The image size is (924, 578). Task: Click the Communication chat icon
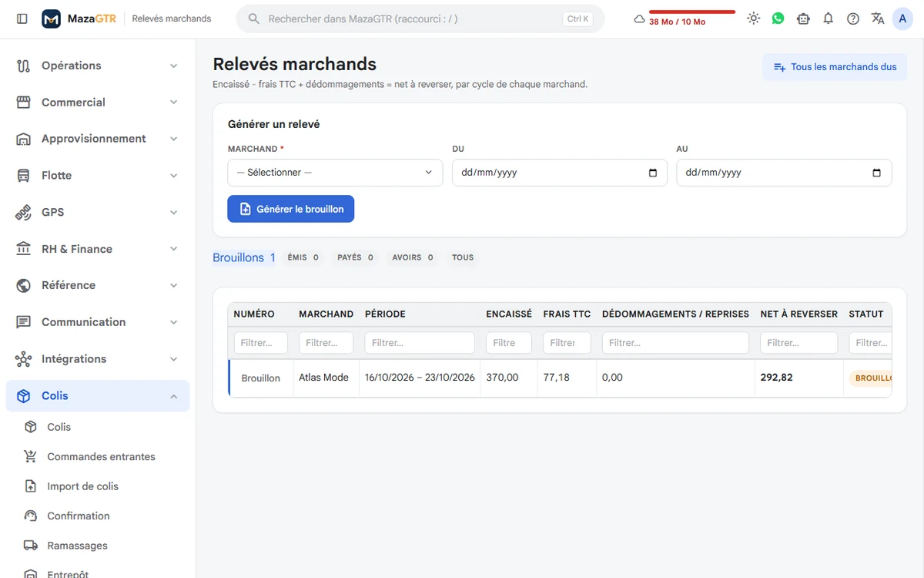(x=23, y=322)
